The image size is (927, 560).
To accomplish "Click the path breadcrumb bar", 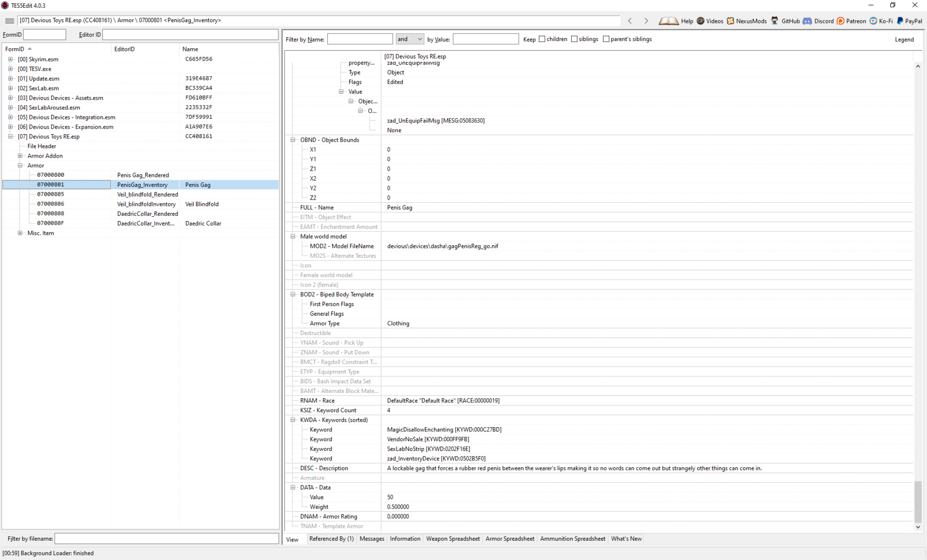I will pos(319,21).
